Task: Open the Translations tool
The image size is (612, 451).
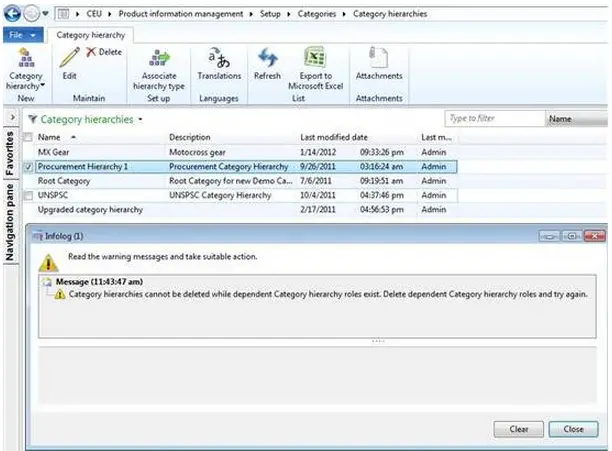Action: tap(219, 60)
